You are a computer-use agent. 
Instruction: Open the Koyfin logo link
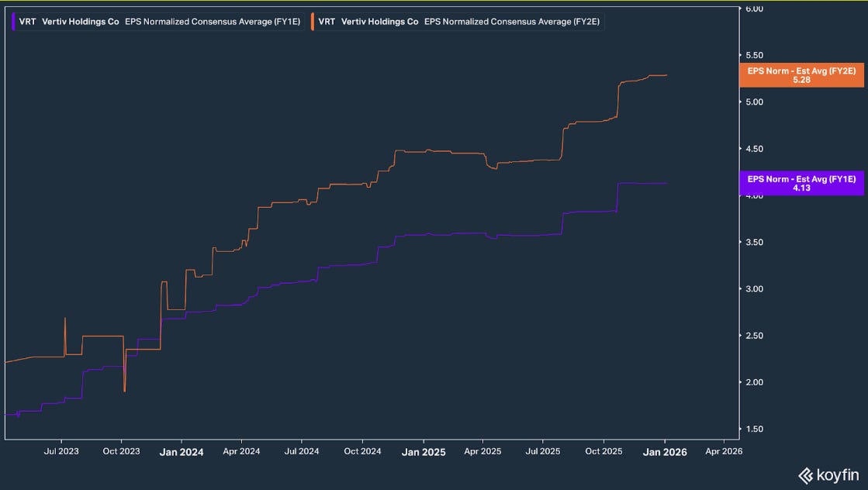(x=828, y=475)
